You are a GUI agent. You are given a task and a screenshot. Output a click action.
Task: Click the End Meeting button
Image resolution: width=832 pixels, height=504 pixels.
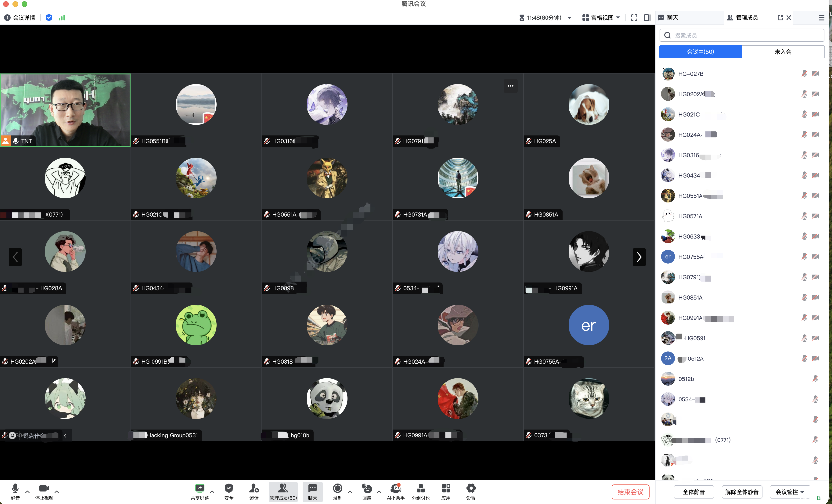[x=630, y=492]
